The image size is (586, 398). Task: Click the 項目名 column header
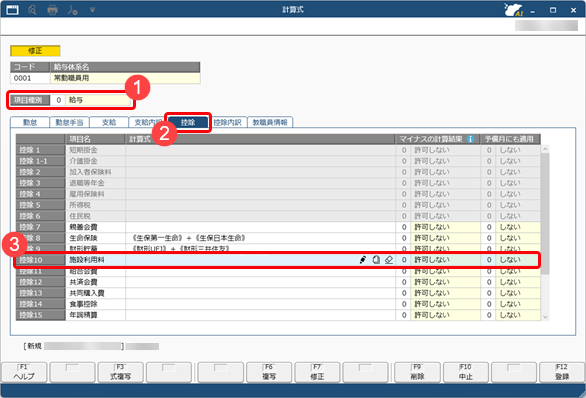point(95,139)
